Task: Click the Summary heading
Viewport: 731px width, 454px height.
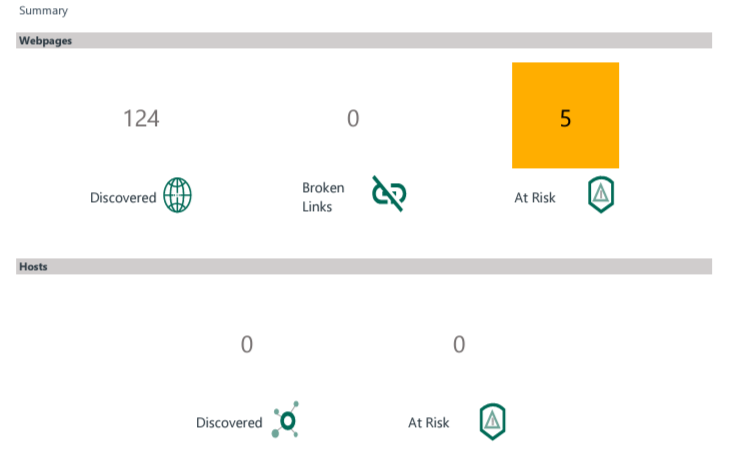Action: coord(43,11)
